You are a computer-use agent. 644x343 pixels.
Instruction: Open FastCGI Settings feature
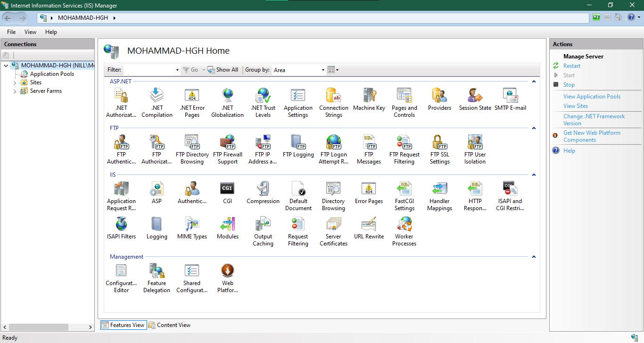[x=405, y=196]
